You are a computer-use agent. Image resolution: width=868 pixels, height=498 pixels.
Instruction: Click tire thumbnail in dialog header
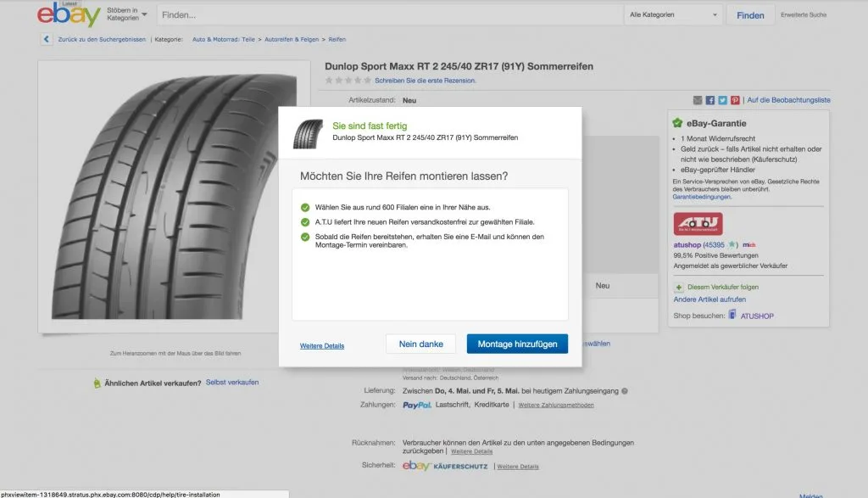(x=308, y=133)
